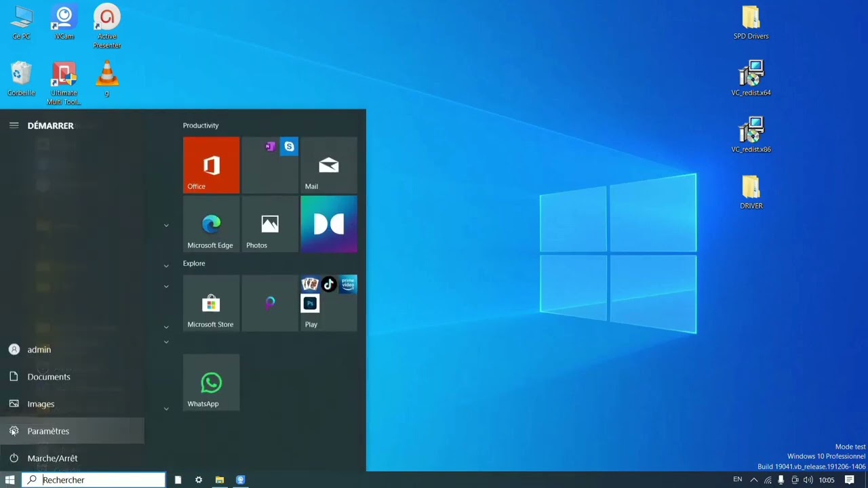
Task: Open the admin user account entry
Action: (x=72, y=350)
